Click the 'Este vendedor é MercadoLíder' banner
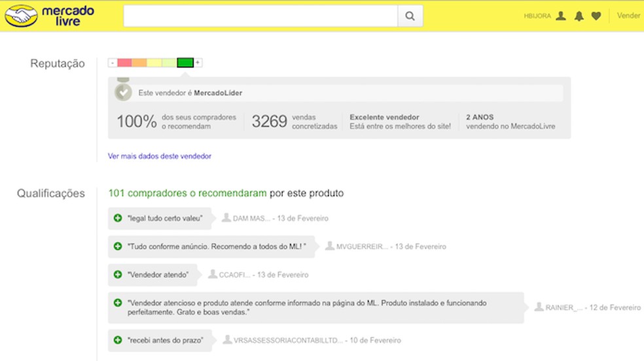The height and width of the screenshot is (361, 644). tap(339, 93)
